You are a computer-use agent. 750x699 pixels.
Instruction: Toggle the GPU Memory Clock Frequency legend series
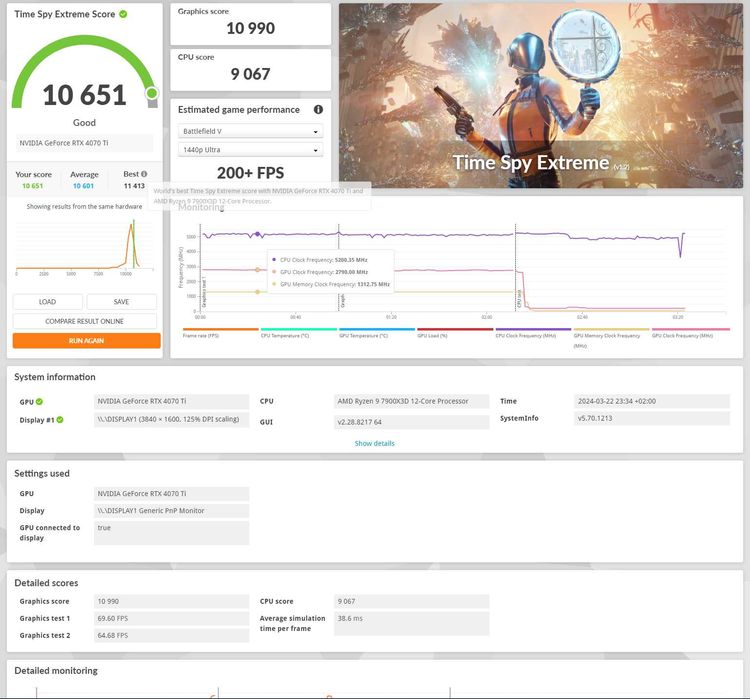pos(611,337)
